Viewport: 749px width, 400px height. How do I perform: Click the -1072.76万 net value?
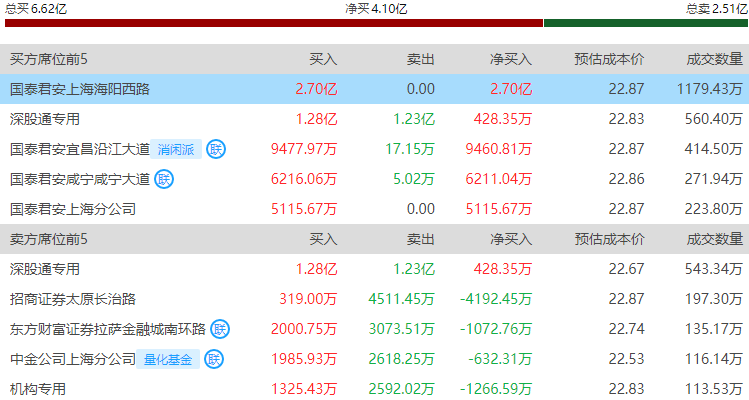point(496,329)
